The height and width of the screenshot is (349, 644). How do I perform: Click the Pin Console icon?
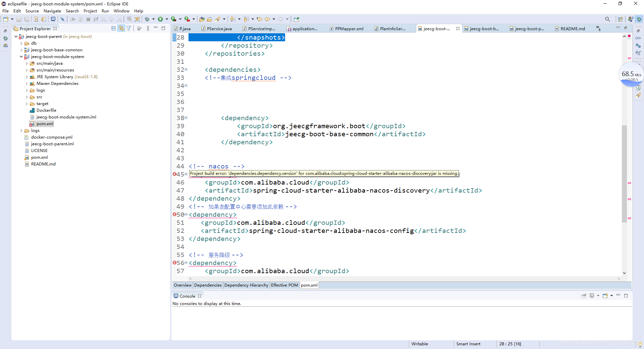tap(584, 296)
